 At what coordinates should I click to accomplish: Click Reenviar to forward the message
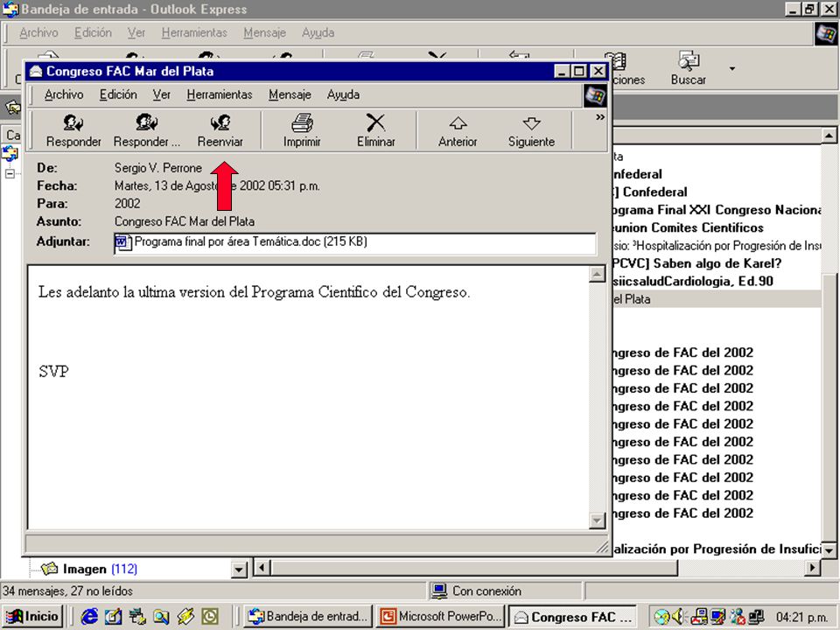coord(220,130)
